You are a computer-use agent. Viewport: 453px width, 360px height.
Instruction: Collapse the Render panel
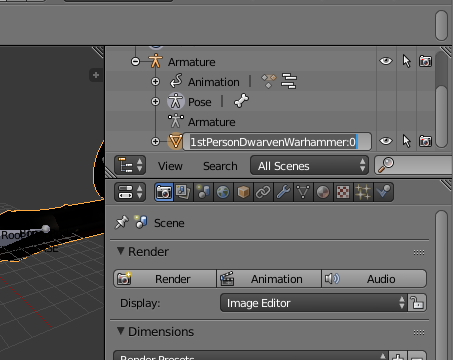point(121,251)
